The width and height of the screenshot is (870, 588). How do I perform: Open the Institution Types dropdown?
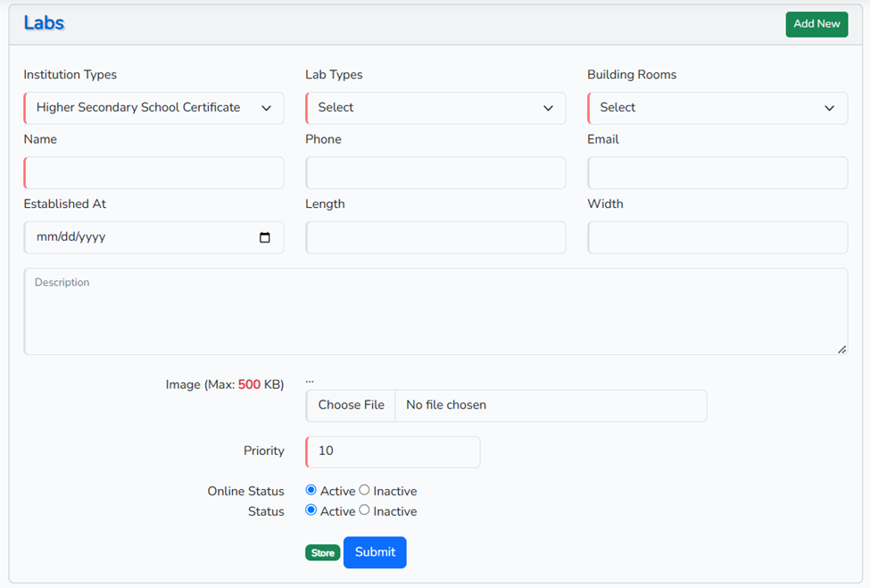(153, 108)
